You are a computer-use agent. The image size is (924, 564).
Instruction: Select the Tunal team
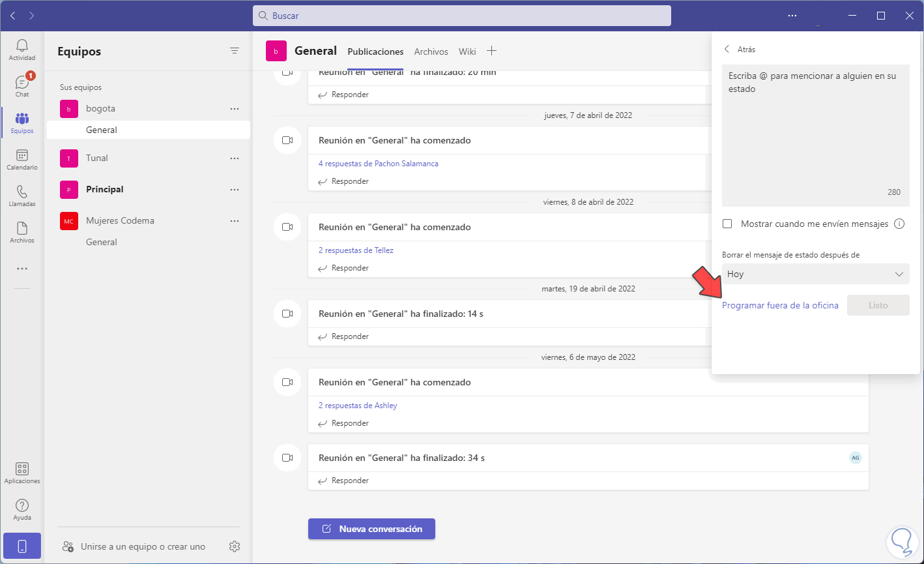(97, 158)
